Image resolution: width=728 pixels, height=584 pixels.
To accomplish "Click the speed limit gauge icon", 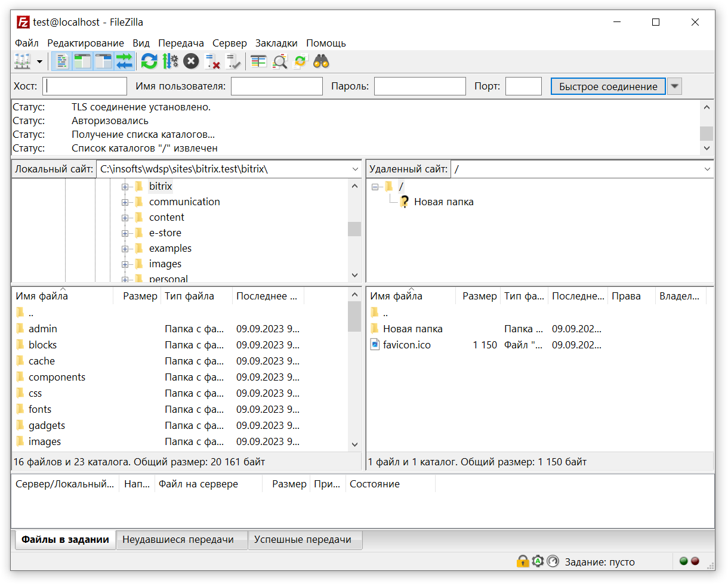I will point(553,561).
